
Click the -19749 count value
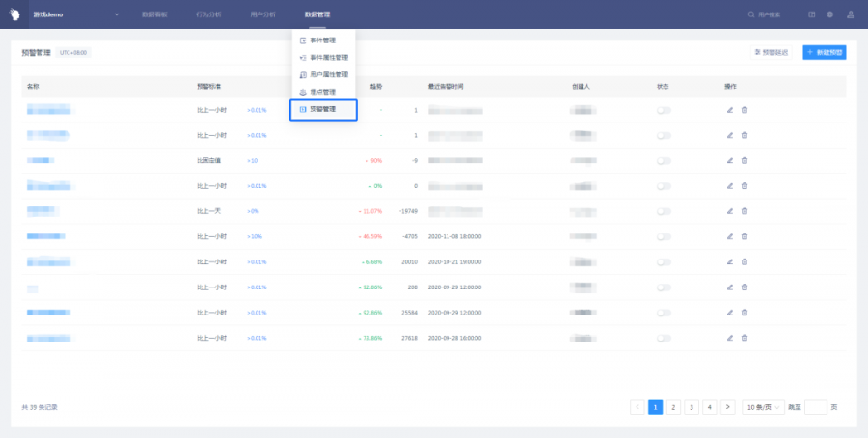[408, 211]
